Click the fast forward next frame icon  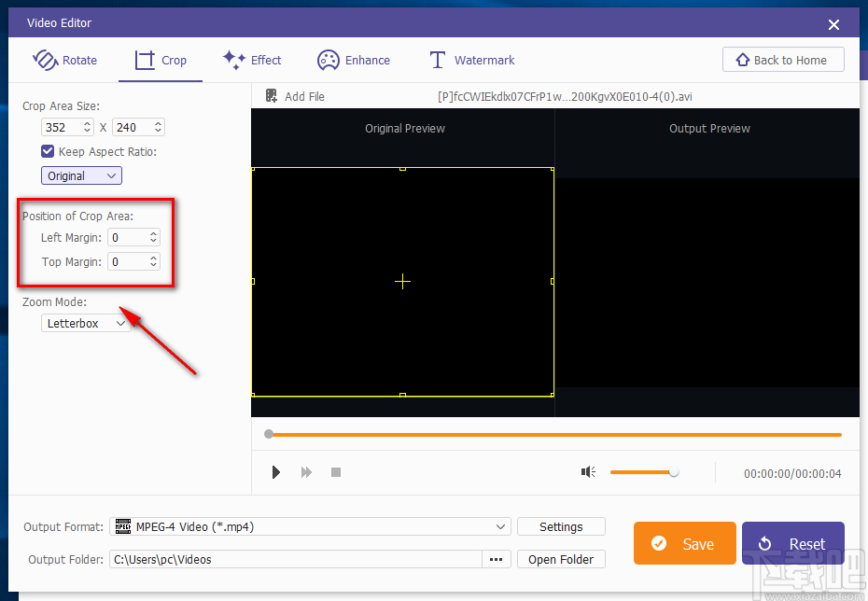coord(306,472)
